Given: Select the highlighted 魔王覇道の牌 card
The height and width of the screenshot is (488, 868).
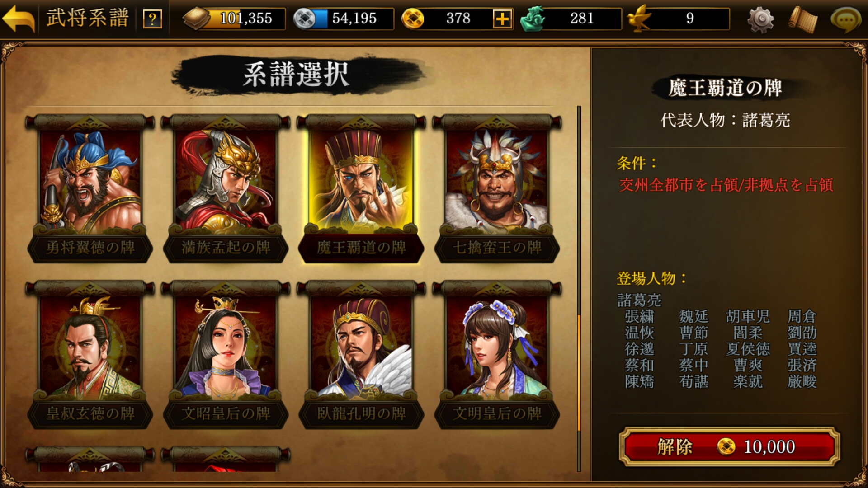Looking at the screenshot, I should [x=361, y=188].
